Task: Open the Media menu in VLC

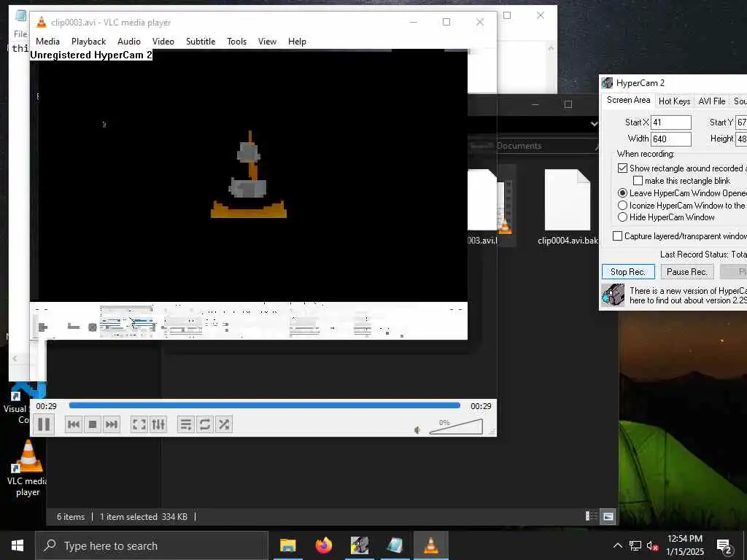Action: 47,42
